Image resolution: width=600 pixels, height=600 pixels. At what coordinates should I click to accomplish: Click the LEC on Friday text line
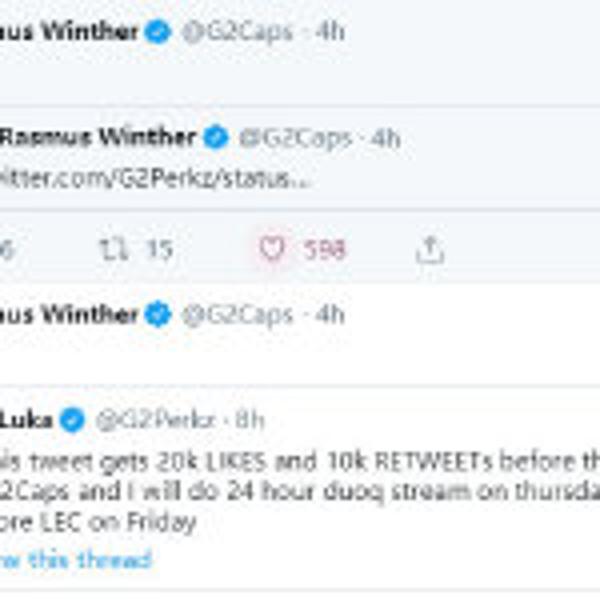(98, 521)
